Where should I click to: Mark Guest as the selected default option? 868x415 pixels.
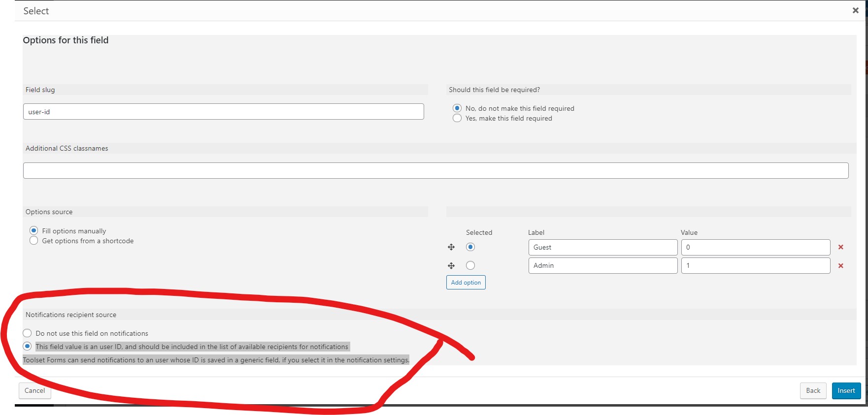[x=470, y=247]
